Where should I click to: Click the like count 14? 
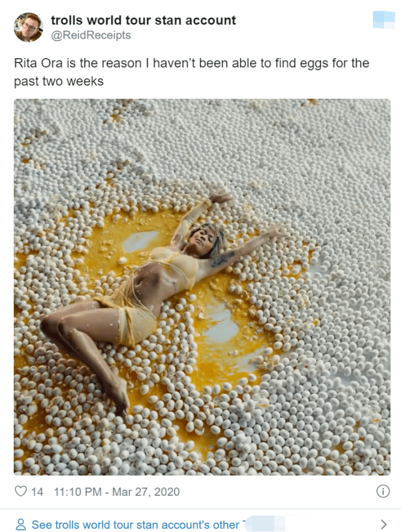[x=37, y=491]
